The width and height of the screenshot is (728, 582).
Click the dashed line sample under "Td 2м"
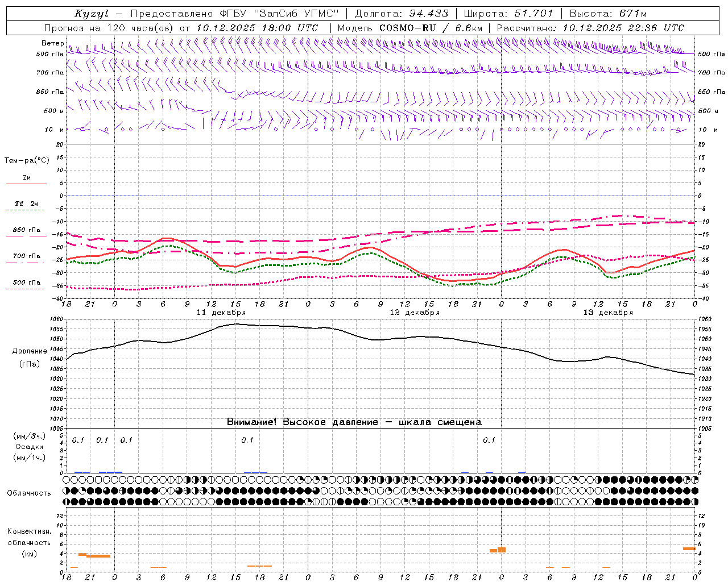[x=26, y=210]
